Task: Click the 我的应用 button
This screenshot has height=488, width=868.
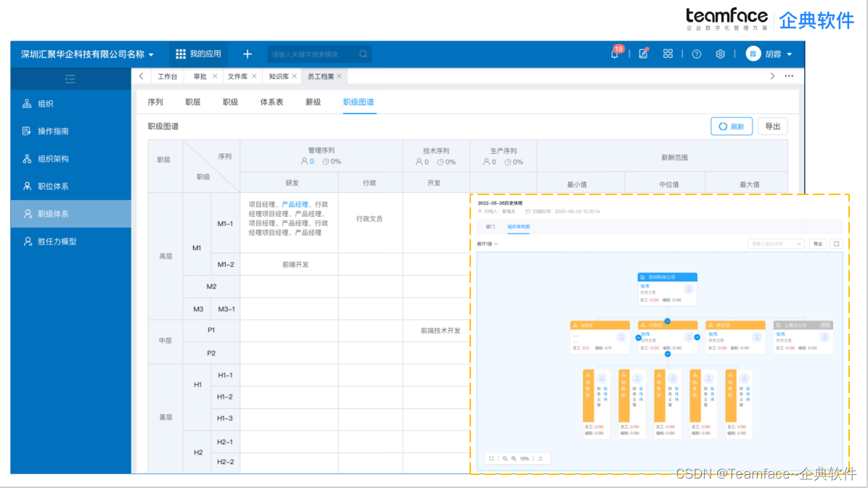Action: click(198, 54)
